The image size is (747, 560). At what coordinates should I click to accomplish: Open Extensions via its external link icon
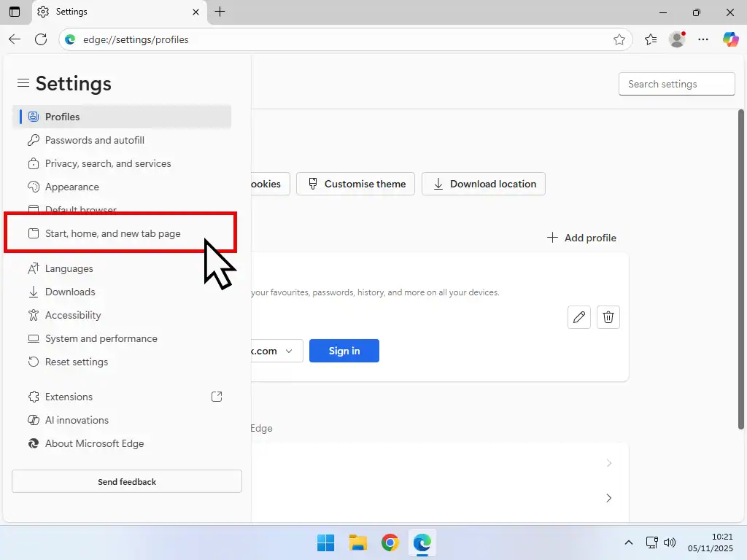coord(216,396)
